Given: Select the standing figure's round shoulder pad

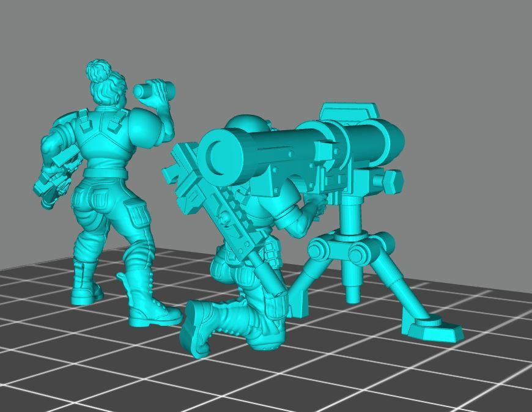Looking at the screenshot, I should [x=144, y=126].
